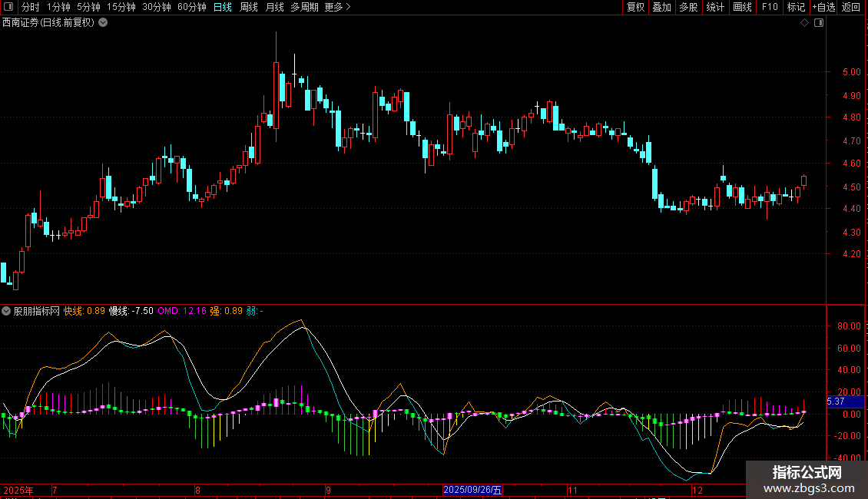The width and height of the screenshot is (868, 499).
Task: Open the 多周期 multi-period view
Action: 304,8
